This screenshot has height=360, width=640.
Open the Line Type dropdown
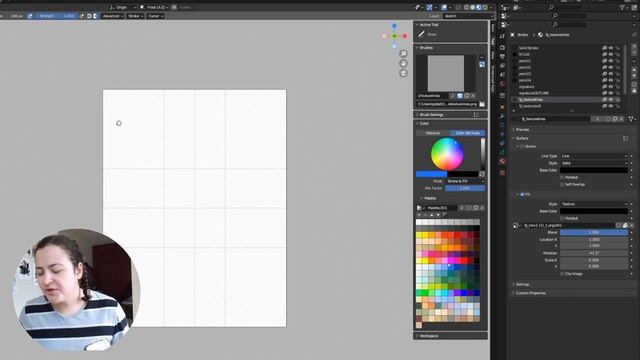pyautogui.click(x=594, y=156)
